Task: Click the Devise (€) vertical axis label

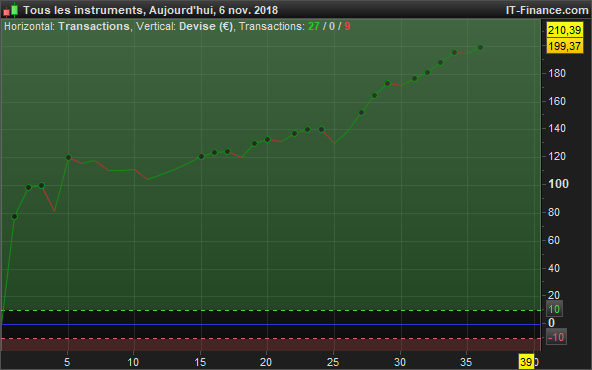Action: pos(206,26)
